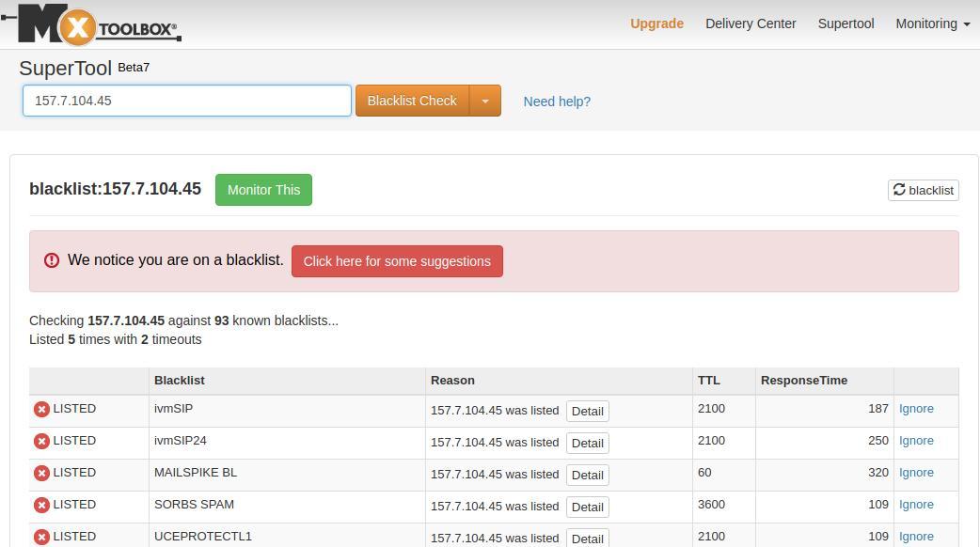Ignore the UCEPROTECTL1 listing
The height and width of the screenshot is (547, 980).
point(916,536)
